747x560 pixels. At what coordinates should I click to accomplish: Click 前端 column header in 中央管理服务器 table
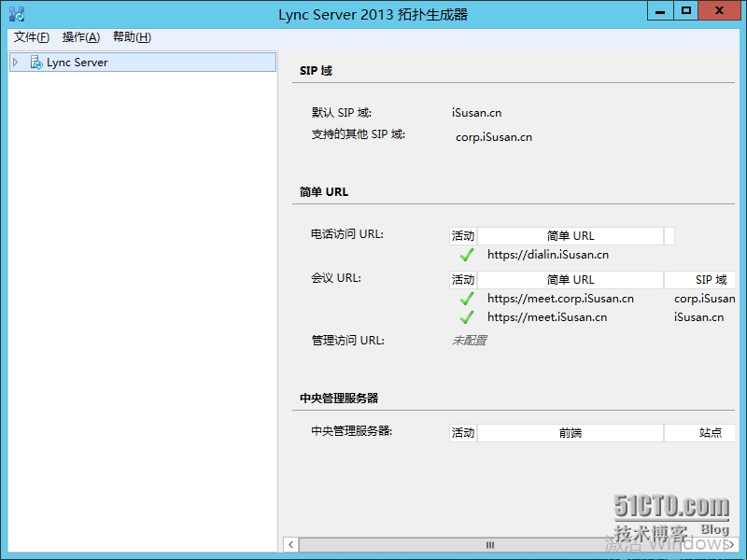571,433
